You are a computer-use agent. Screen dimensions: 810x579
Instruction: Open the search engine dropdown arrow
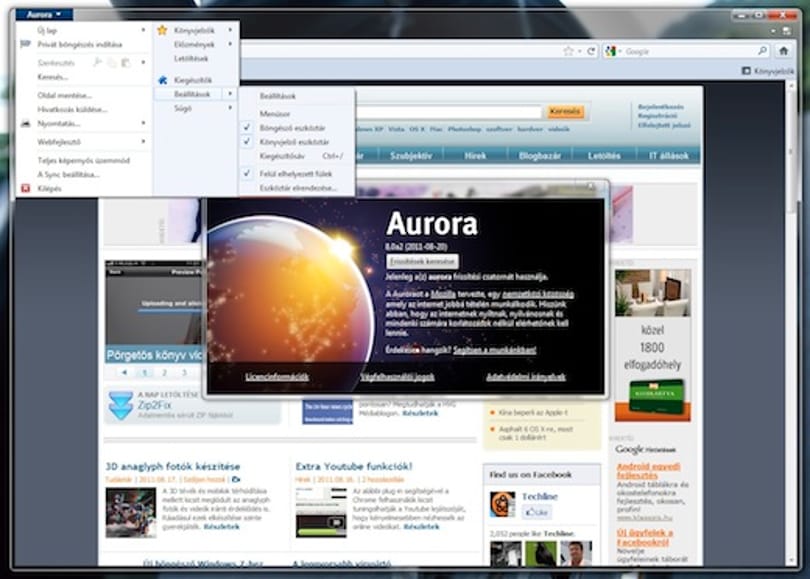pyautogui.click(x=619, y=51)
